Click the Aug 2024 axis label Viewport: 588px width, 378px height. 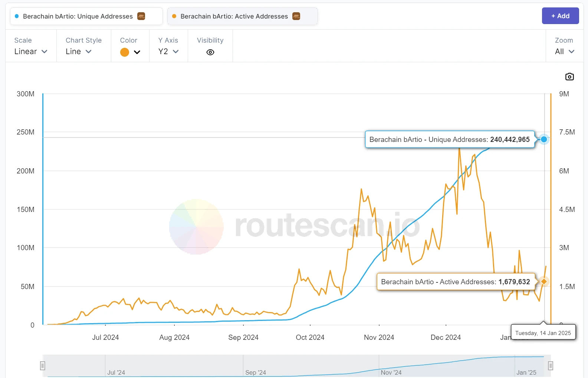174,337
